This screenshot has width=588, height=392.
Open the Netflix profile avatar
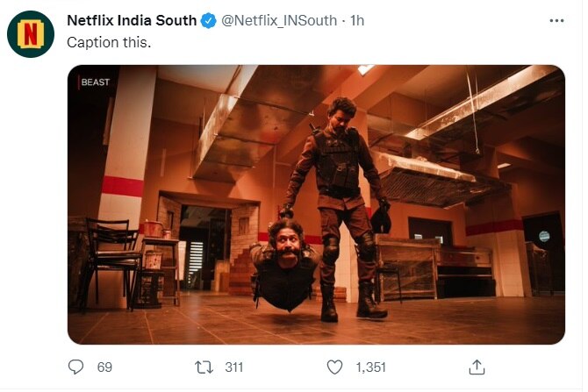[31, 34]
